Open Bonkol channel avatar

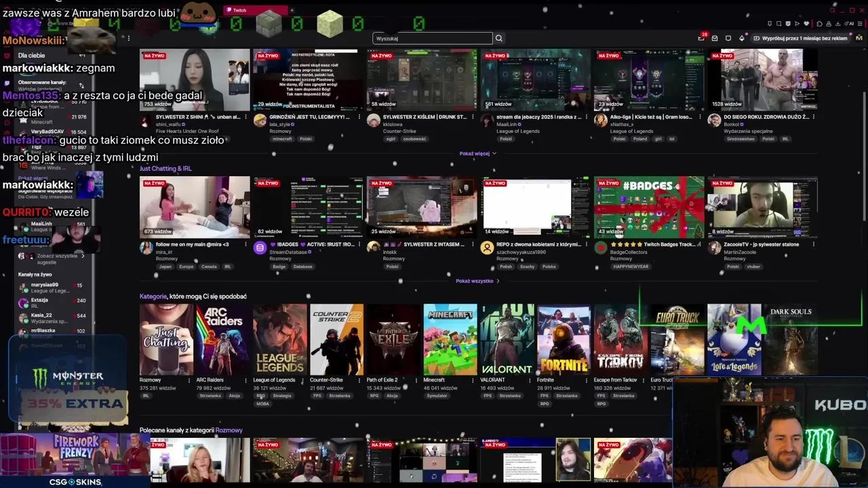[714, 121]
